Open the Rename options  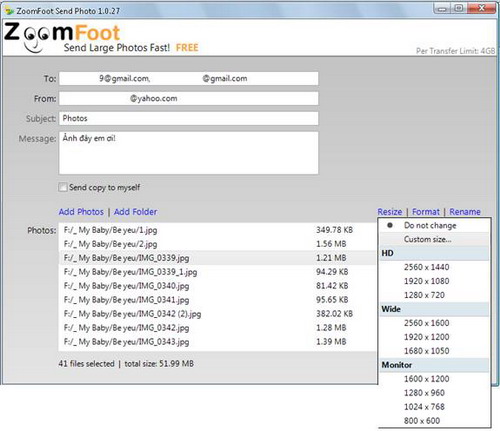click(465, 212)
